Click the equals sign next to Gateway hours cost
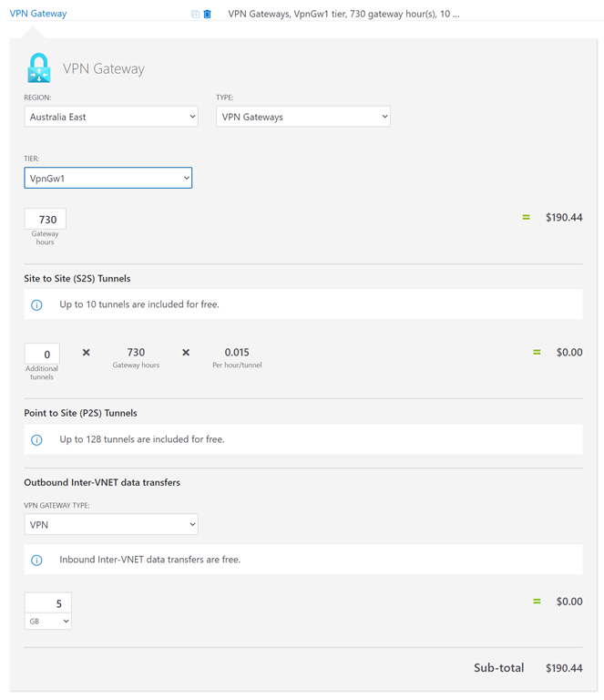Screen dimensions: 604x700 pos(526,218)
